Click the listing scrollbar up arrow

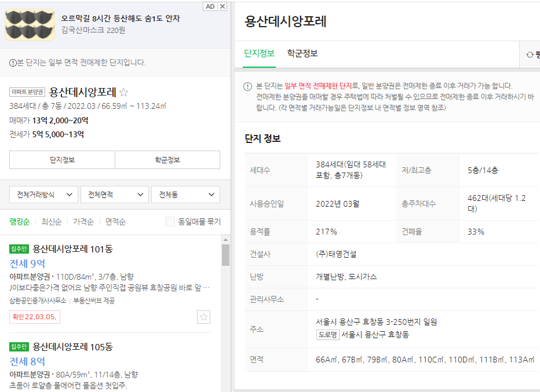tap(225, 240)
